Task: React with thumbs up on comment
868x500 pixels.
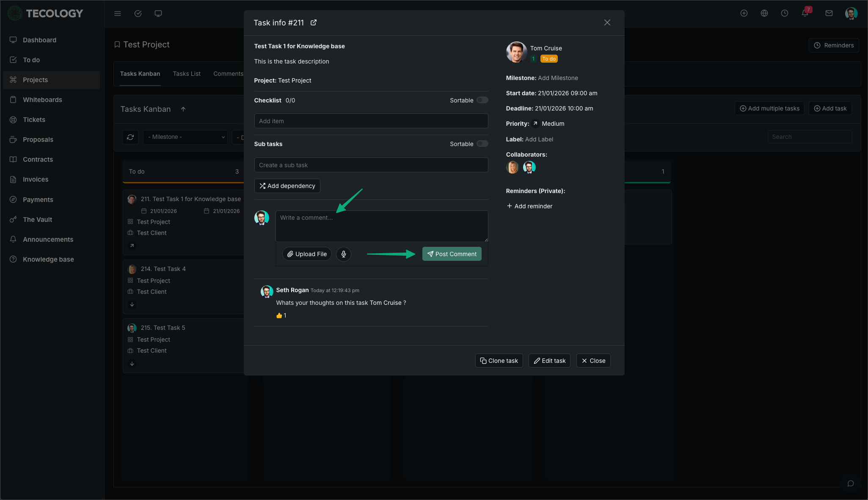Action: click(x=279, y=315)
